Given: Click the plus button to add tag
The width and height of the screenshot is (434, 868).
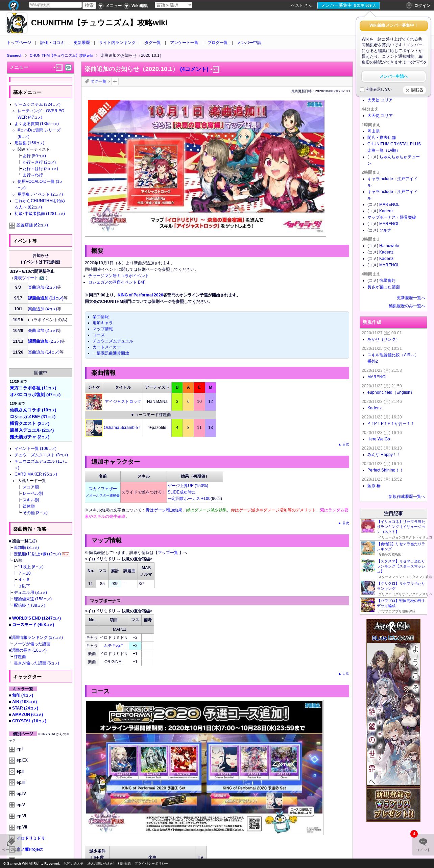Looking at the screenshot, I should coord(115,81).
